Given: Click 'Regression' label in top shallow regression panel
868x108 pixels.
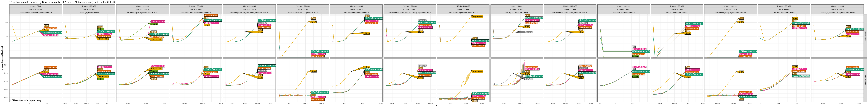Looking at the screenshot, I should click(477, 16).
